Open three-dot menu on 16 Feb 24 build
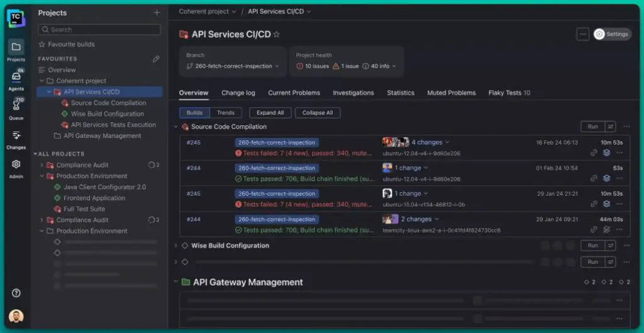This screenshot has width=644, height=333. 619,153
